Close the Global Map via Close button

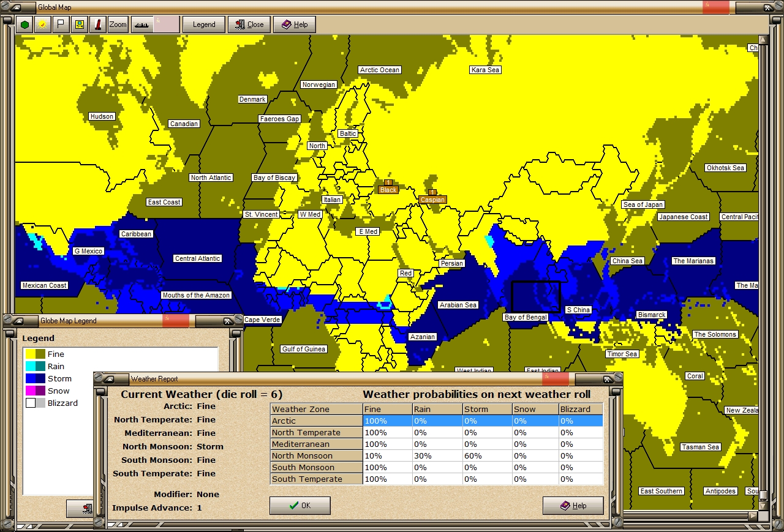(x=249, y=24)
